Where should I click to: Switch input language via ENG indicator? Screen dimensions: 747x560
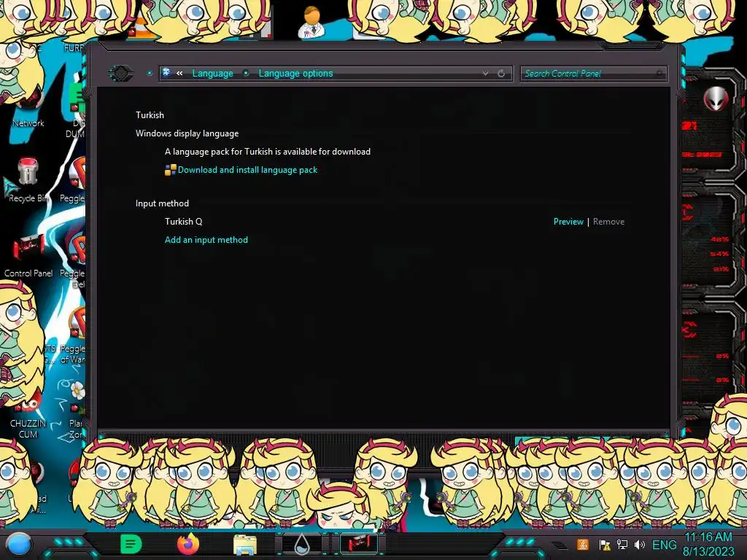point(664,545)
